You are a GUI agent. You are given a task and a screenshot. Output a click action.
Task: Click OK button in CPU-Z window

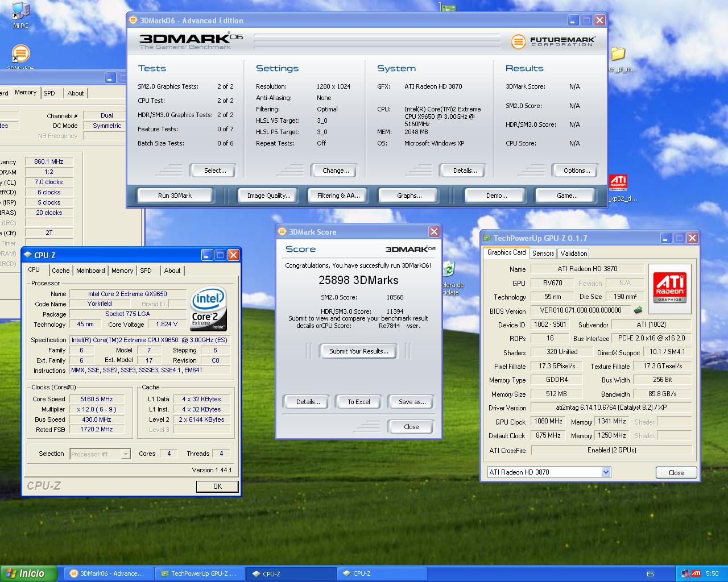(x=217, y=487)
